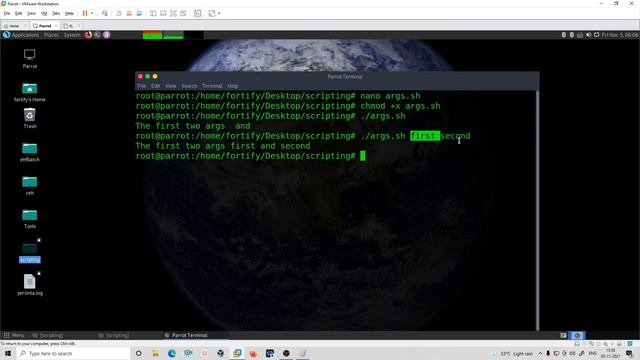Open terminal View menu

(x=171, y=86)
